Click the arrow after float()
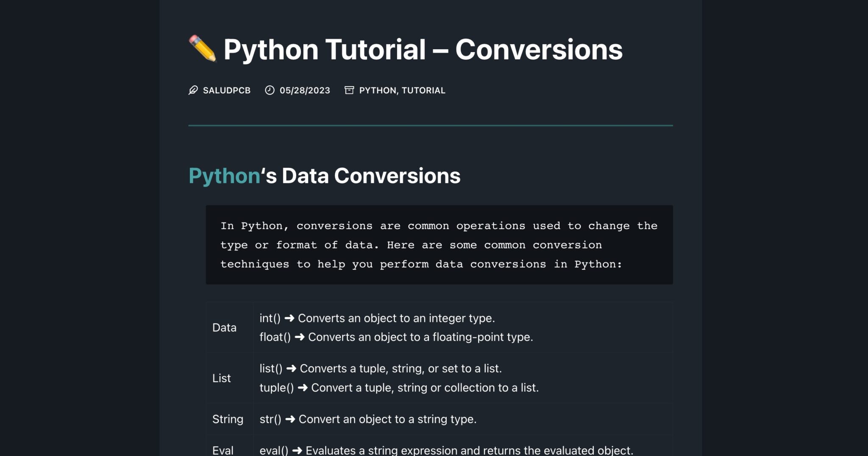The height and width of the screenshot is (456, 868). click(x=299, y=337)
